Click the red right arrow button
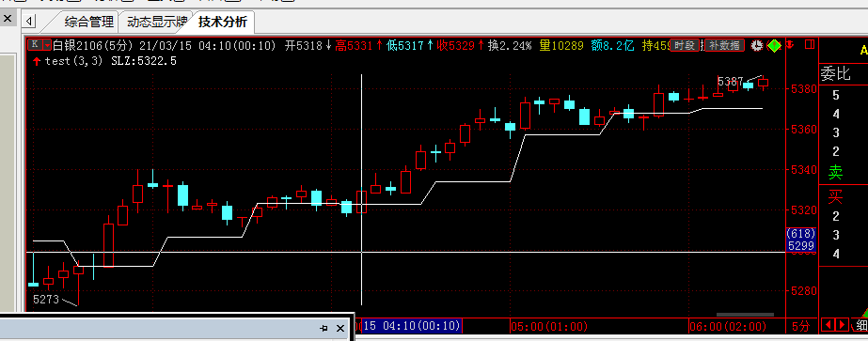Viewport: 868px width, 341px height. [x=842, y=324]
